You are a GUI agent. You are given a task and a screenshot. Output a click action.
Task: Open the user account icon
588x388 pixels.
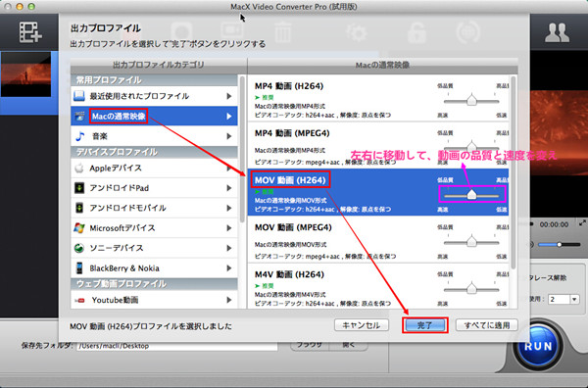[x=557, y=32]
